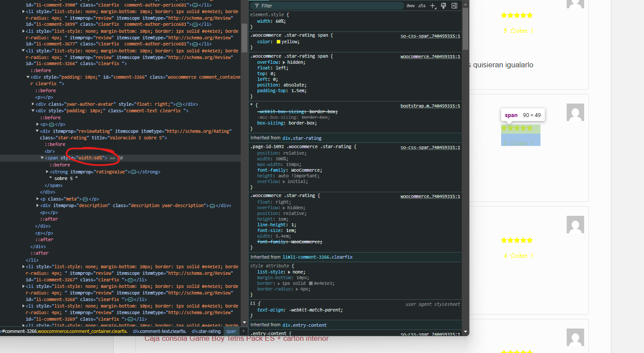Open woocommerce source link for overflow hidden span rule
The height and width of the screenshot is (353, 644).
[x=430, y=57]
